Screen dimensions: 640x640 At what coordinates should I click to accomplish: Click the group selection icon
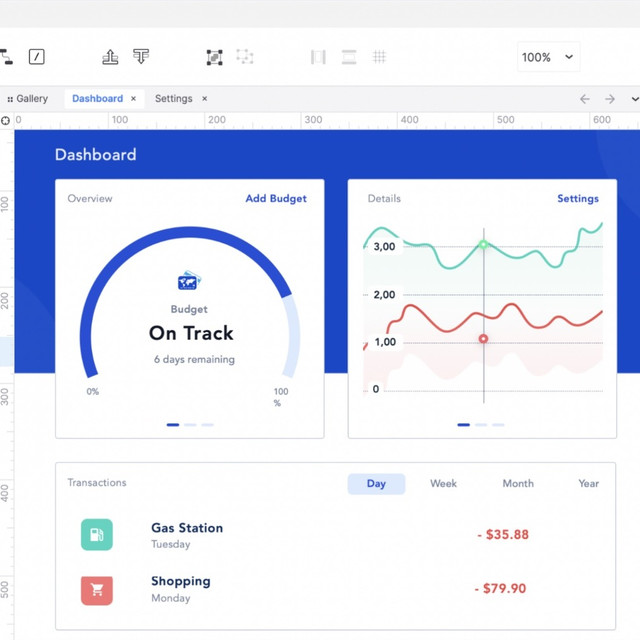click(x=214, y=57)
